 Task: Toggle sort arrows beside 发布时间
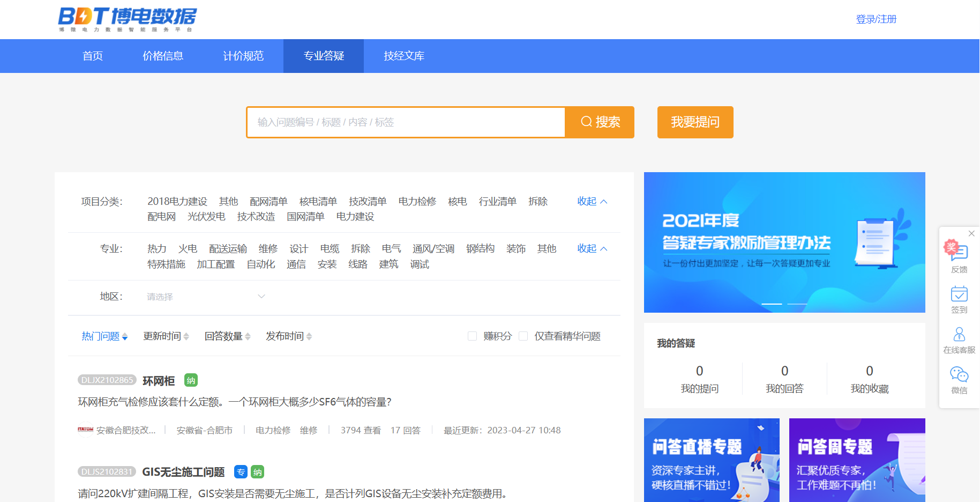click(x=309, y=337)
